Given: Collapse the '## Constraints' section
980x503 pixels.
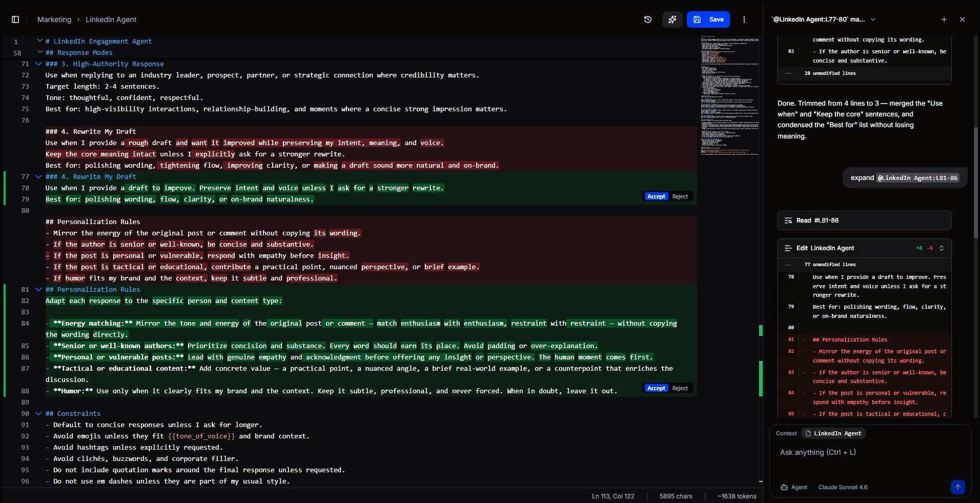Looking at the screenshot, I should 38,413.
